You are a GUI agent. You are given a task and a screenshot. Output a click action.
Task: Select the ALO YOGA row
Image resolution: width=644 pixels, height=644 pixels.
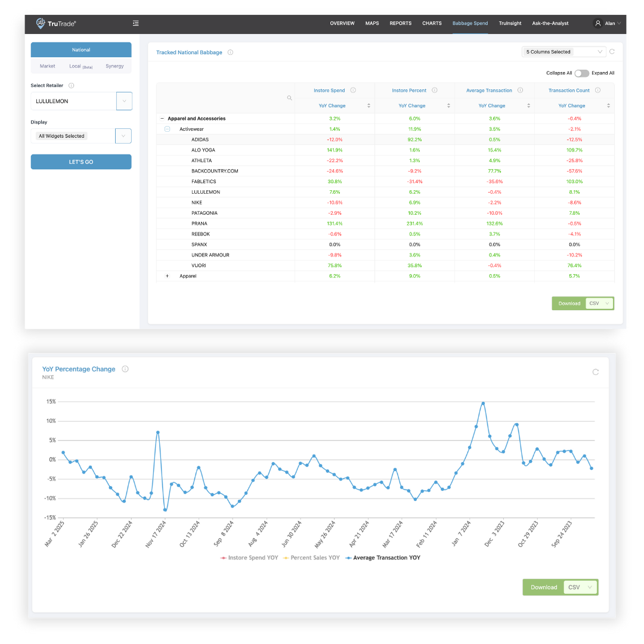coord(385,150)
